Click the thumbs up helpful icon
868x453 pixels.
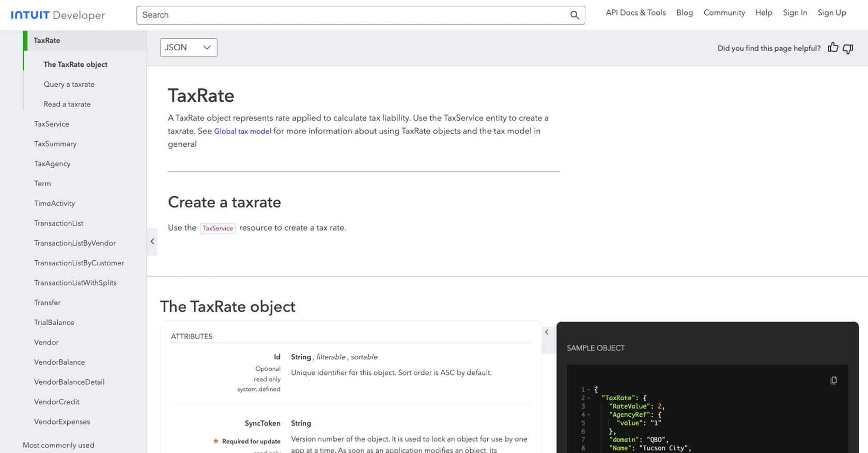pos(833,48)
